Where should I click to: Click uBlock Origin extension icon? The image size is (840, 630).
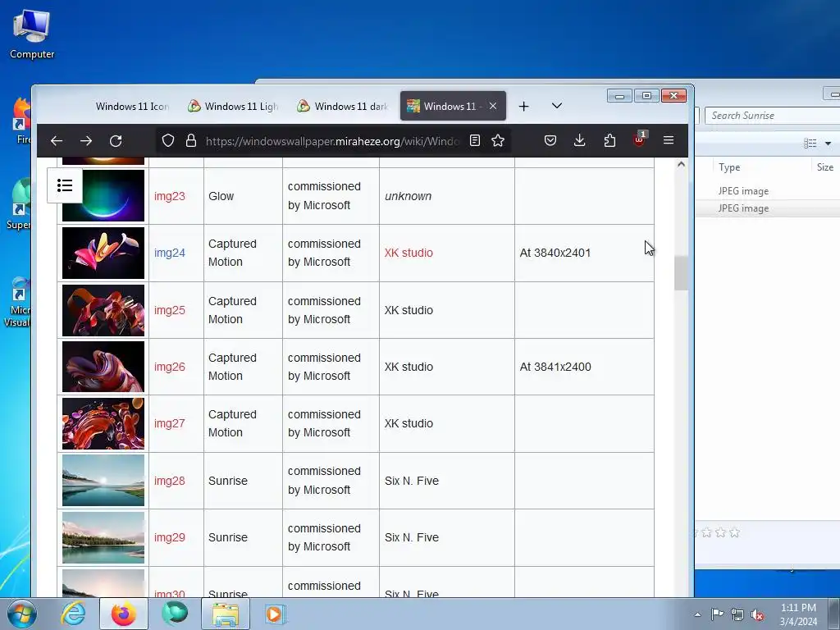point(640,139)
